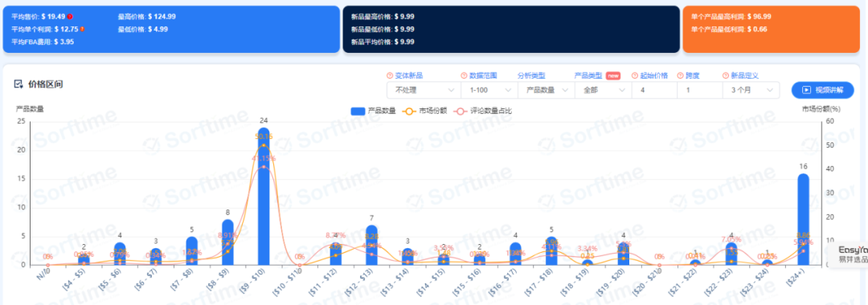Click the help icon next to 数据范围
Viewport: 868px width, 305px height.
(464, 75)
